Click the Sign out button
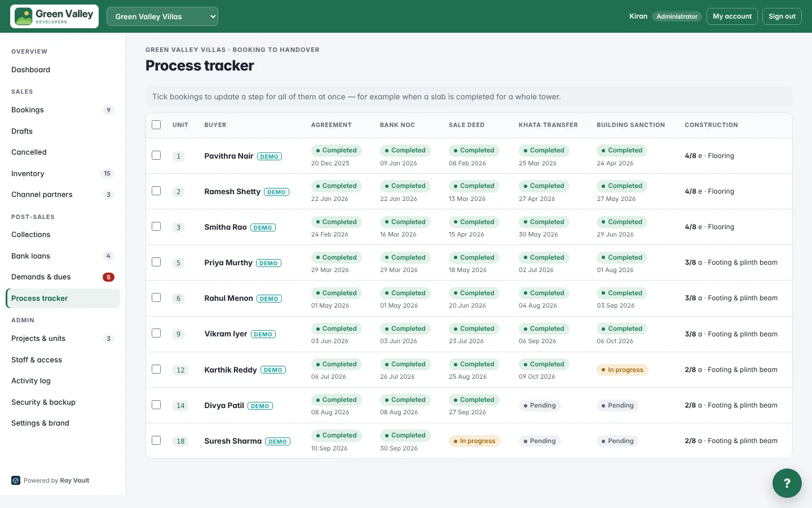 782,16
